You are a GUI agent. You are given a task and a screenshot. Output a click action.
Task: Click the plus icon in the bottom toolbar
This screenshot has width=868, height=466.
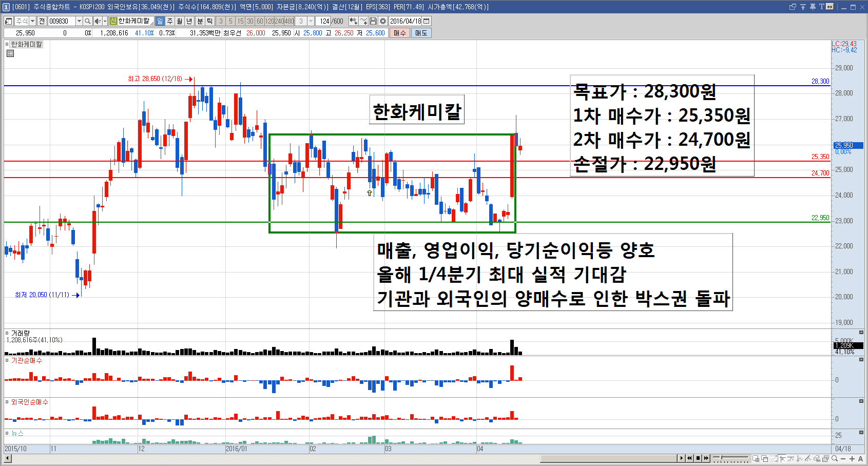pos(852,458)
